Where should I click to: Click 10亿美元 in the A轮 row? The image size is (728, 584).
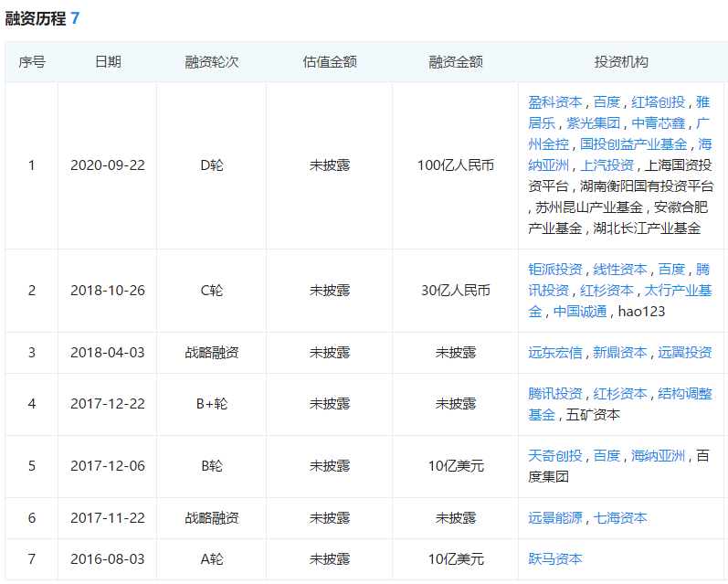click(456, 559)
